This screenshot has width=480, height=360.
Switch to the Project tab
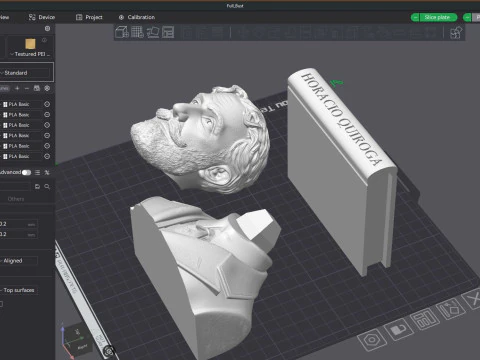(89, 17)
